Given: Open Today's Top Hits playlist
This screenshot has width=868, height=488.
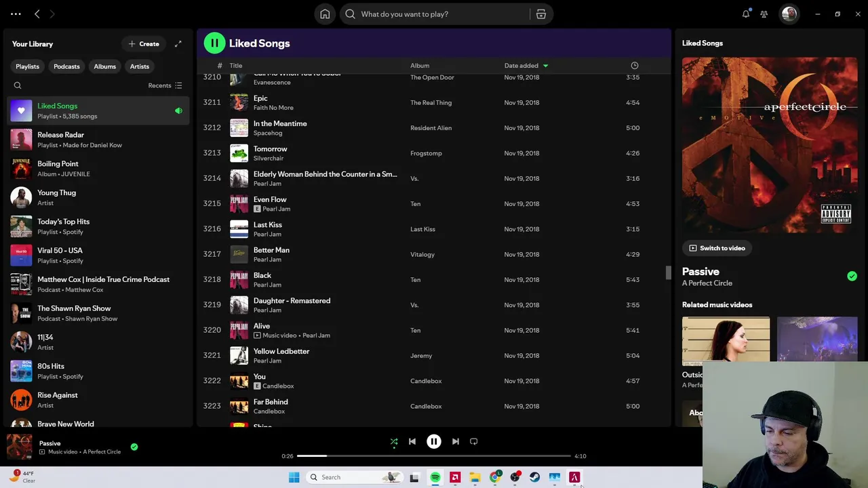Looking at the screenshot, I should click(98, 226).
